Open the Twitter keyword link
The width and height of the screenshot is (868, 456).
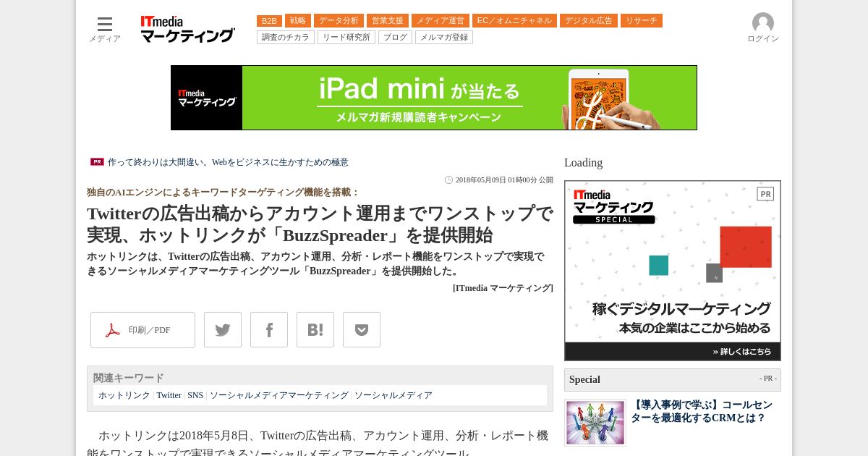click(169, 395)
